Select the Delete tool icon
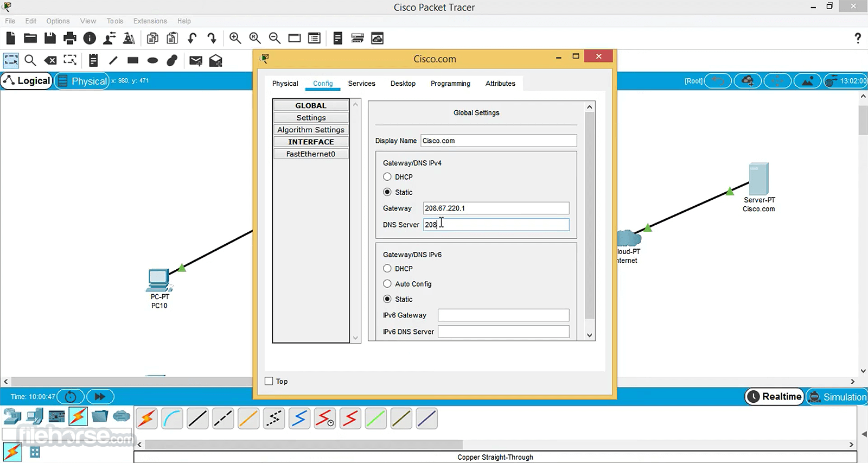Viewport: 868px width, 463px height. click(50, 60)
